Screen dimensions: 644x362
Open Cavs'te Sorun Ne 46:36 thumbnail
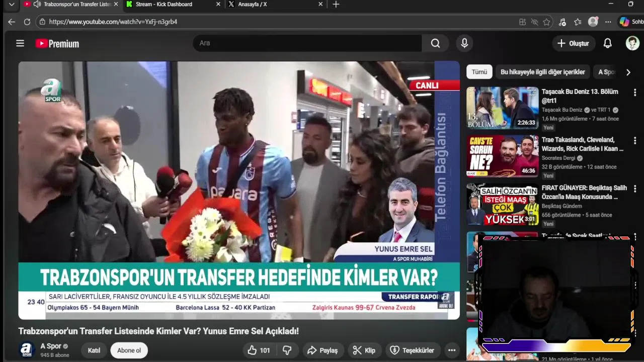tap(502, 156)
